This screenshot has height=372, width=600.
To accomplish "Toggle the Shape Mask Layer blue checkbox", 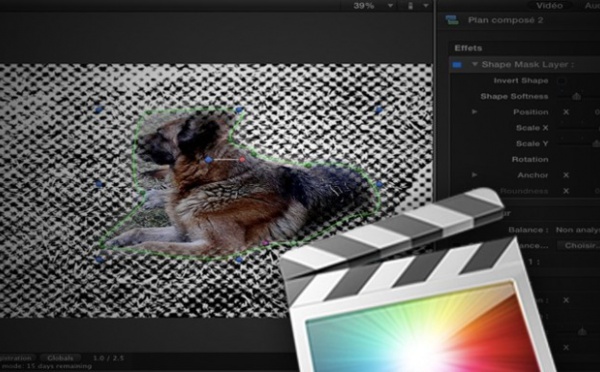I will coord(457,65).
